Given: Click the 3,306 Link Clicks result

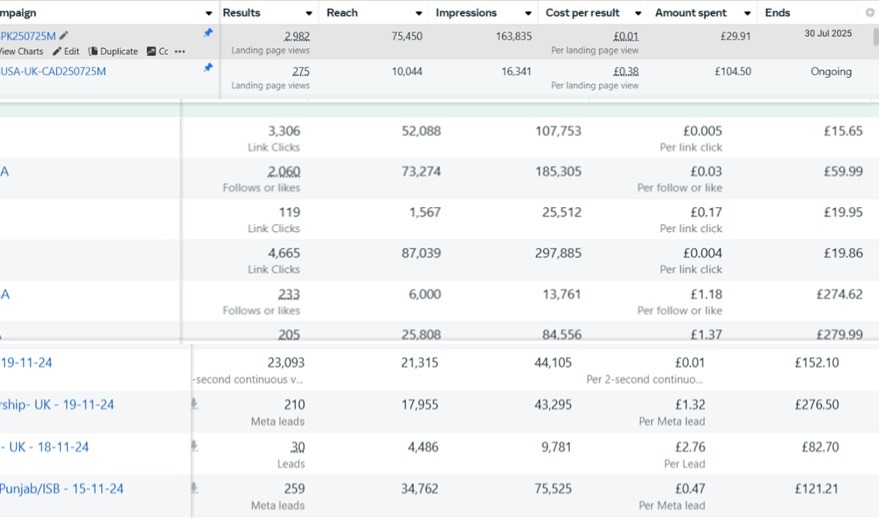Looking at the screenshot, I should pyautogui.click(x=284, y=131).
